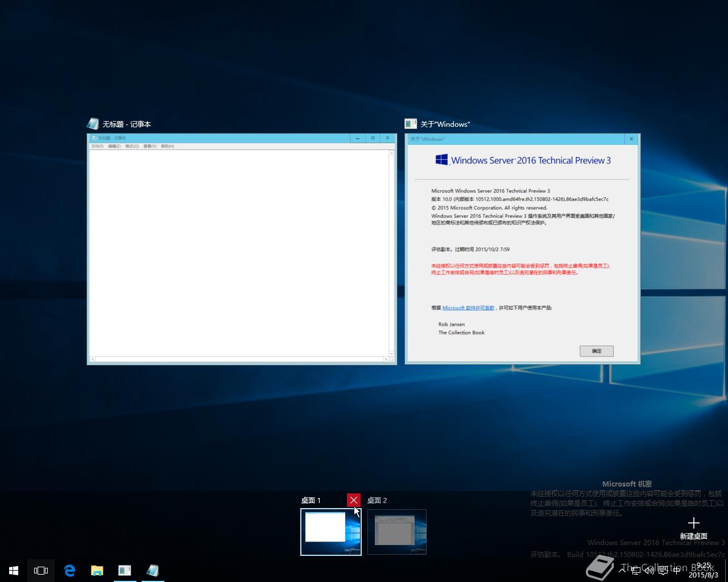The height and width of the screenshot is (582, 728).
Task: Open 编辑(E) menu in Notepad preview
Action: pyautogui.click(x=114, y=146)
